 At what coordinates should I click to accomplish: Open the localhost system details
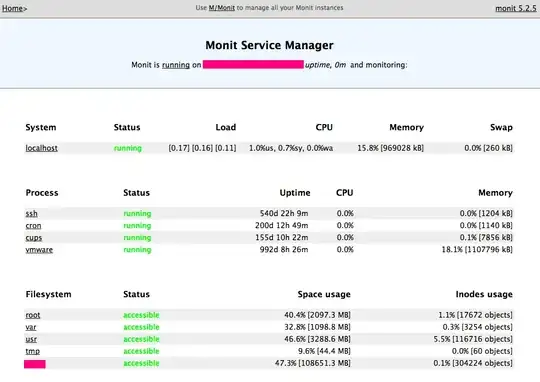[x=41, y=148]
